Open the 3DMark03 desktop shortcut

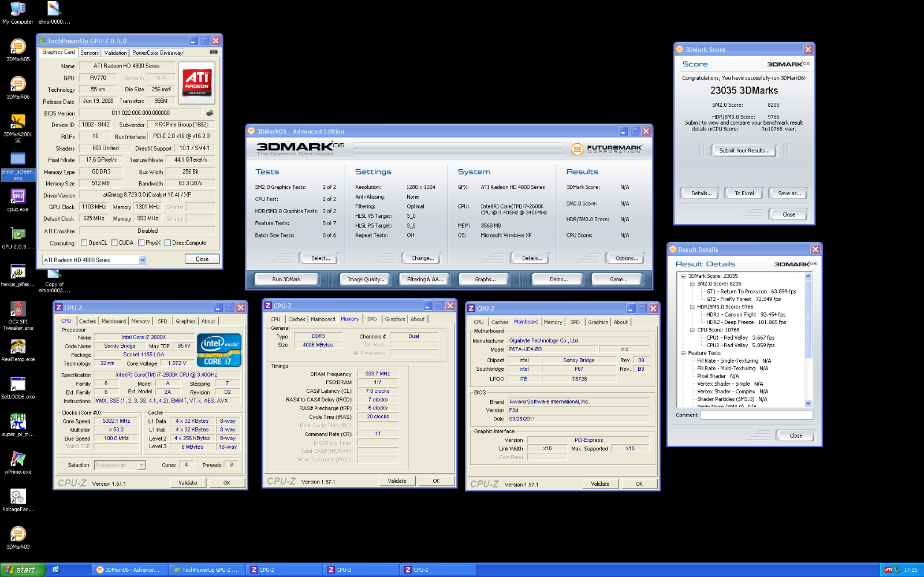pyautogui.click(x=18, y=538)
